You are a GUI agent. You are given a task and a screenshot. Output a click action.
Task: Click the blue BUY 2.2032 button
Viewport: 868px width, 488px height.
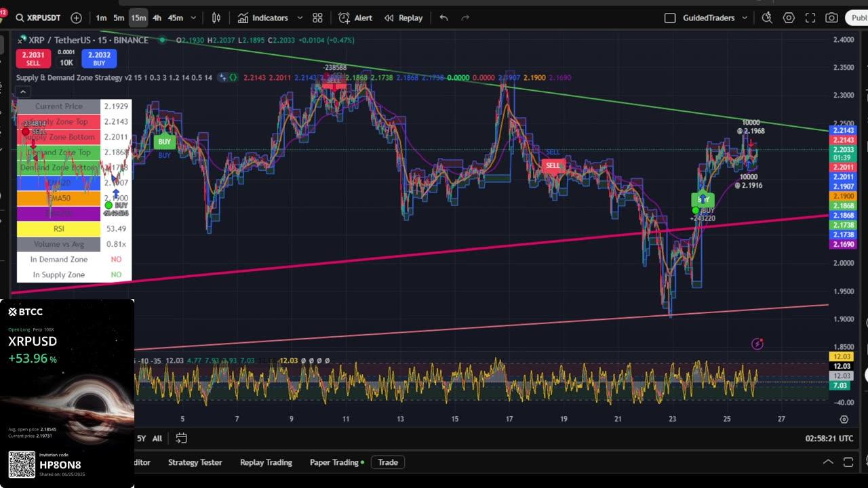tap(99, 59)
